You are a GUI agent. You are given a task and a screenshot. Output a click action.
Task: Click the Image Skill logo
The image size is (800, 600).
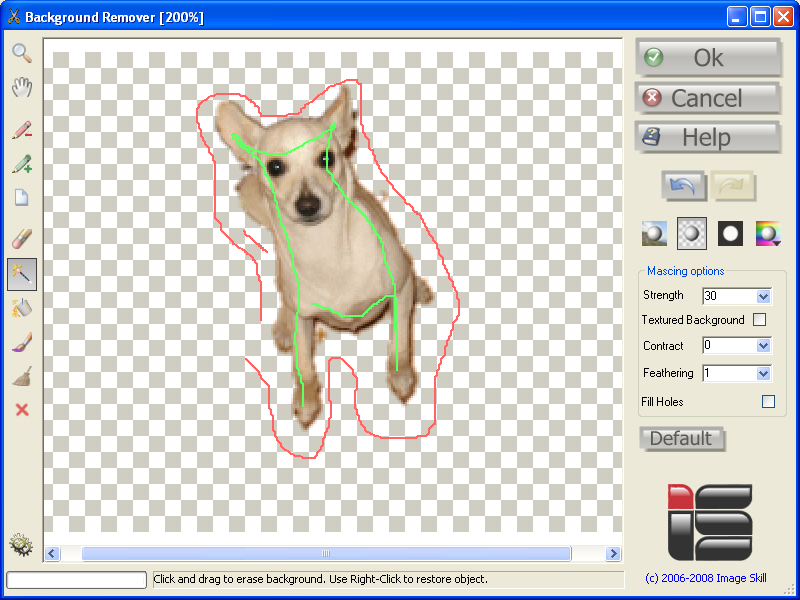pos(710,522)
